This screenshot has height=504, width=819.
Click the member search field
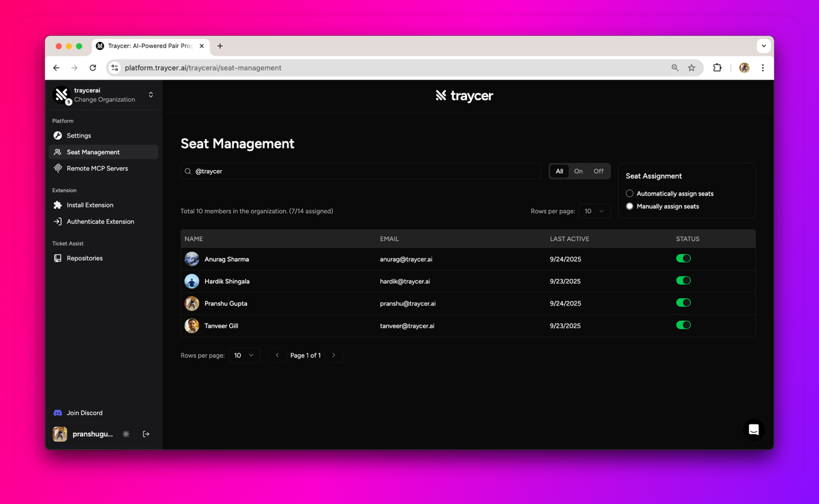click(x=361, y=171)
